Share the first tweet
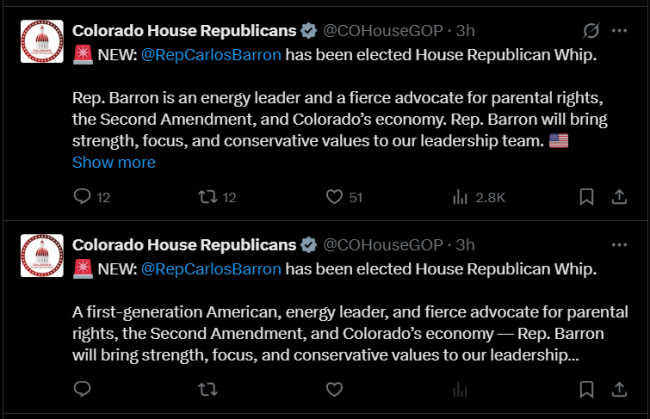The image size is (650, 419). [x=619, y=197]
